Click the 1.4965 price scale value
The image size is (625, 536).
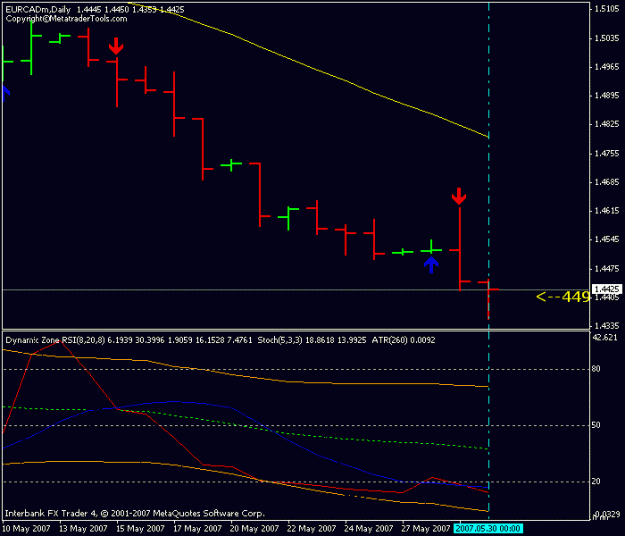607,67
